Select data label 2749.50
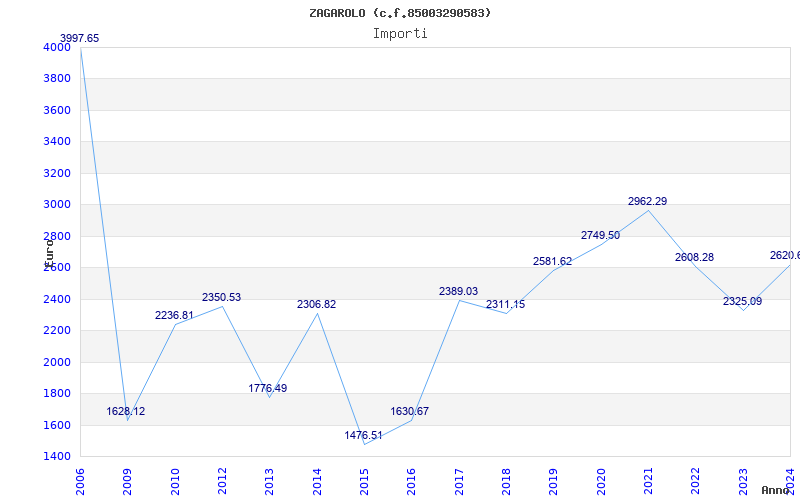The height and width of the screenshot is (500, 800). (x=601, y=235)
